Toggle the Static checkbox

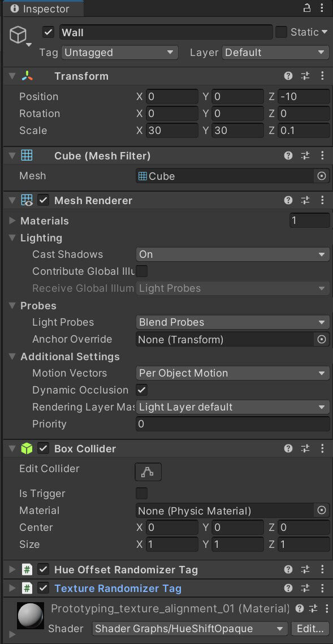pos(281,32)
